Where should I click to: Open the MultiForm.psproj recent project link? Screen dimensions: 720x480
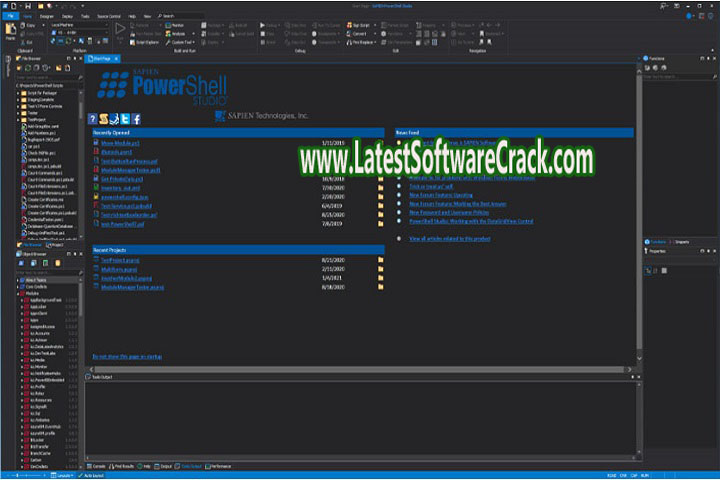pyautogui.click(x=119, y=269)
